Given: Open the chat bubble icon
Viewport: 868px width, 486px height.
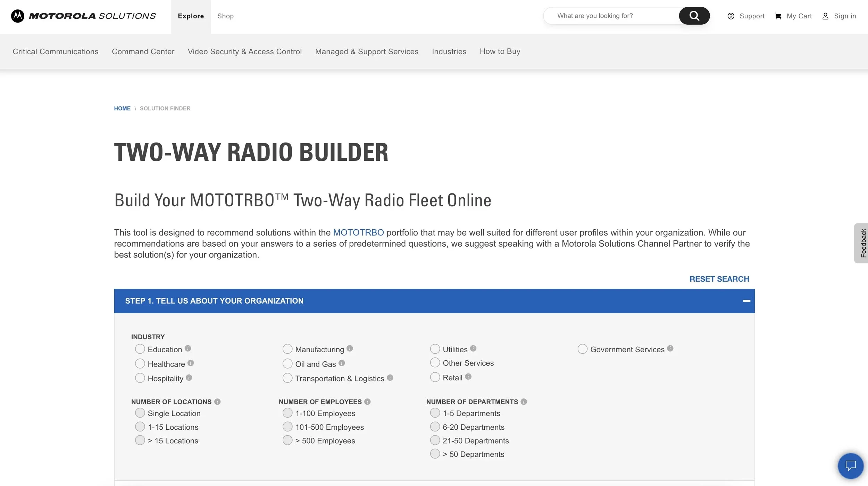Looking at the screenshot, I should click(850, 466).
